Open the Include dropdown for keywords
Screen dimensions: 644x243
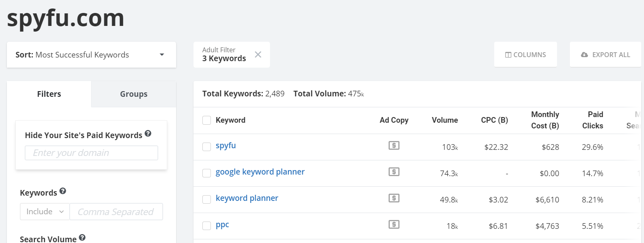pos(45,212)
